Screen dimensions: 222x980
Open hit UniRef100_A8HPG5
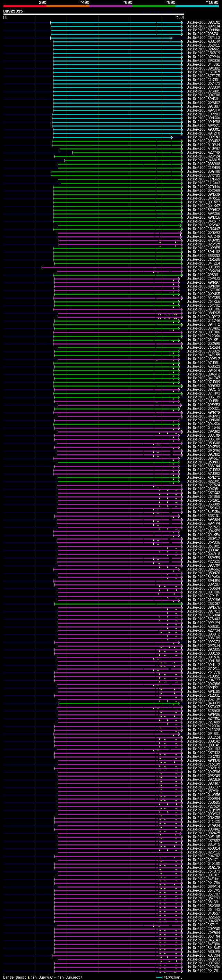tap(203, 313)
